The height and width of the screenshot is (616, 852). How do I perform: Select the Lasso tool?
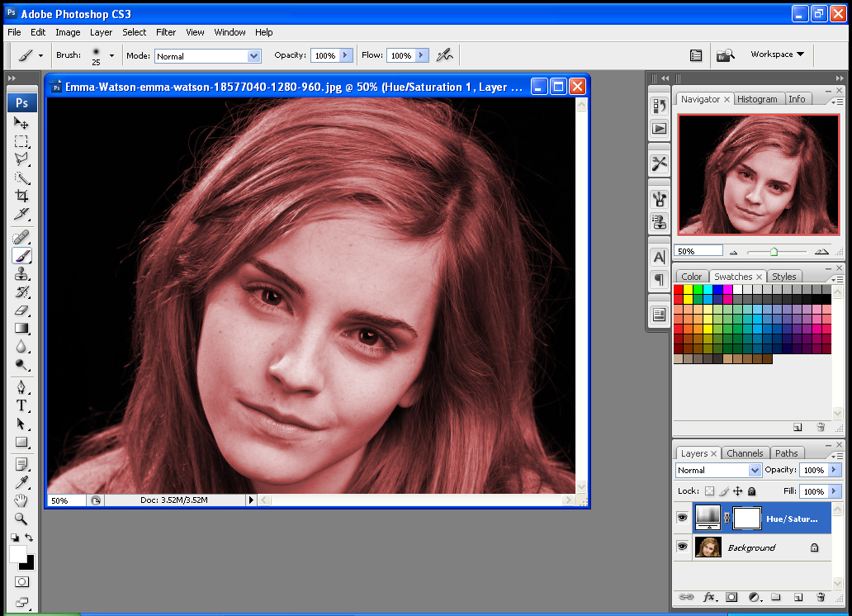click(21, 159)
